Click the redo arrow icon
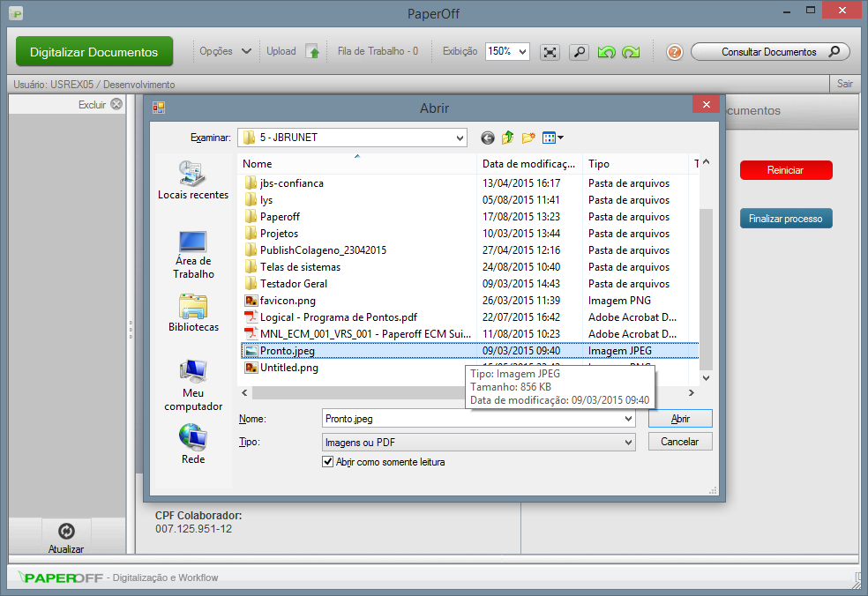Screen dimensions: 868x596 click(631, 53)
